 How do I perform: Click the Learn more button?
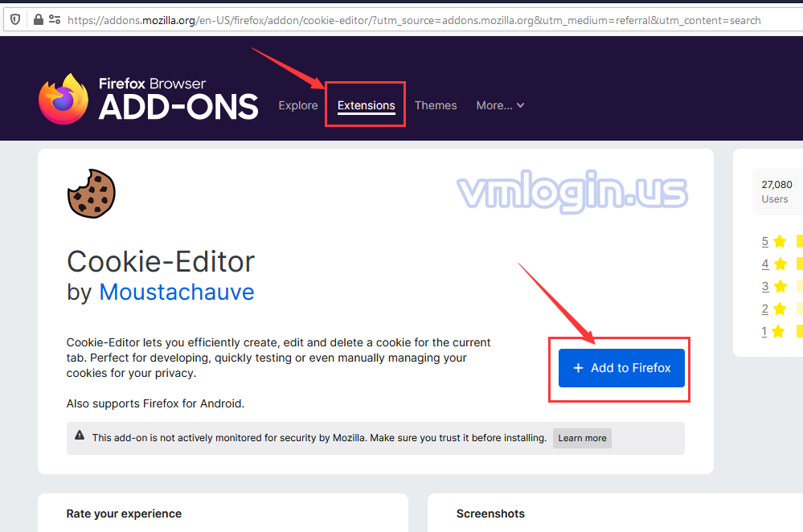582,438
